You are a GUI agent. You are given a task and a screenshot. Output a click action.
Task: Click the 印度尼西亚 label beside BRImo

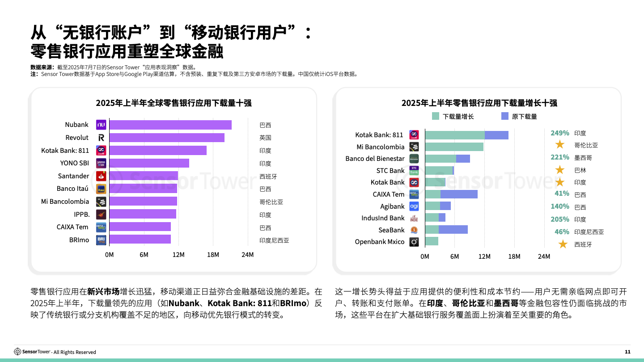274,240
